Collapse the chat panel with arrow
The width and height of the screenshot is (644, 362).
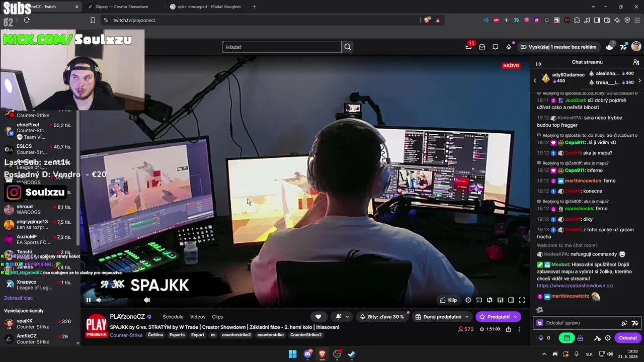pos(538,64)
